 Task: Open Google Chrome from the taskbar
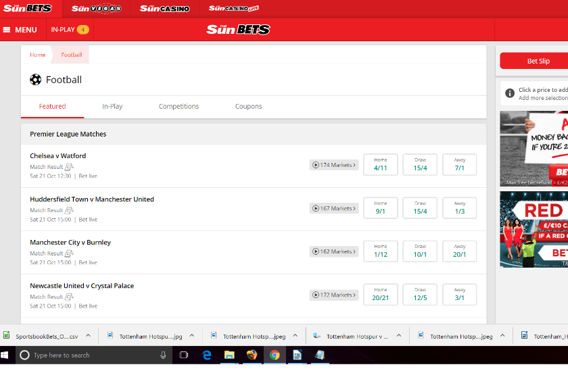point(275,354)
